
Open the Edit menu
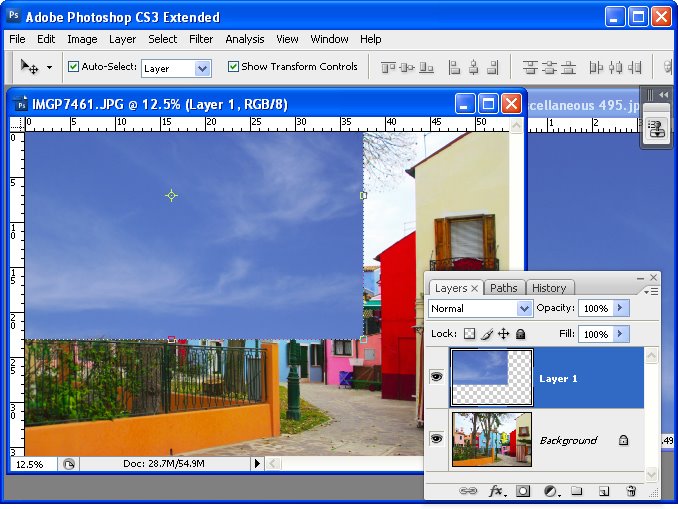click(46, 39)
